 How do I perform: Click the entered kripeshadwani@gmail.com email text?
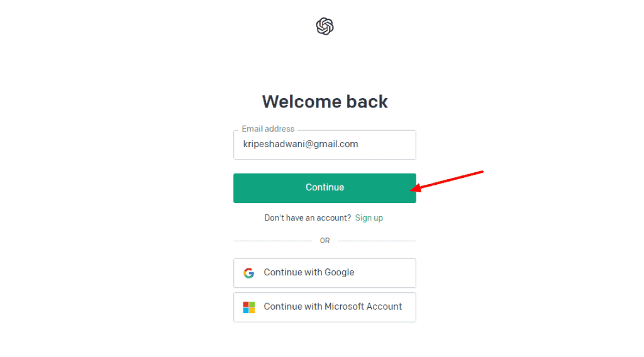(x=301, y=144)
